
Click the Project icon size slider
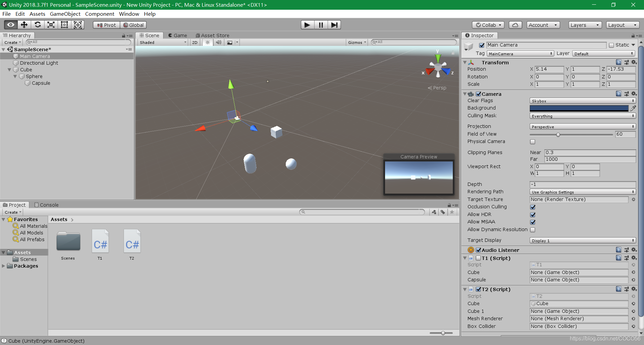pyautogui.click(x=441, y=333)
